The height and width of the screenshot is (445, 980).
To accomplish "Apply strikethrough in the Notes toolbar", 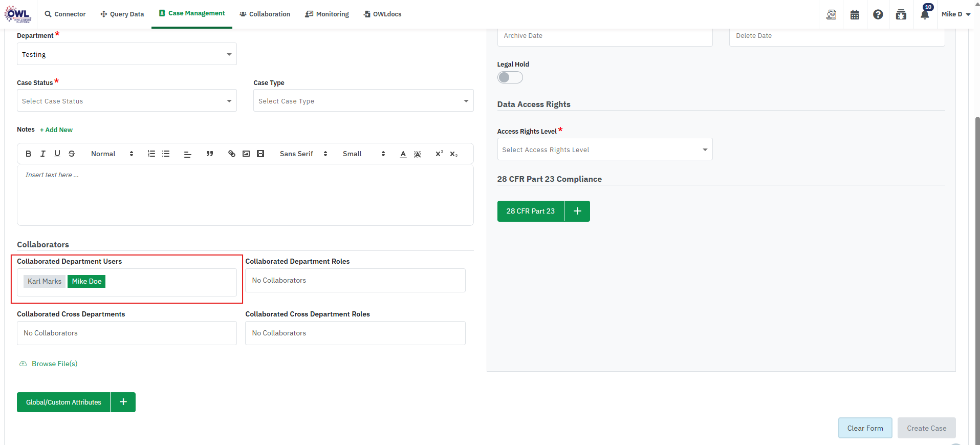I will (72, 154).
